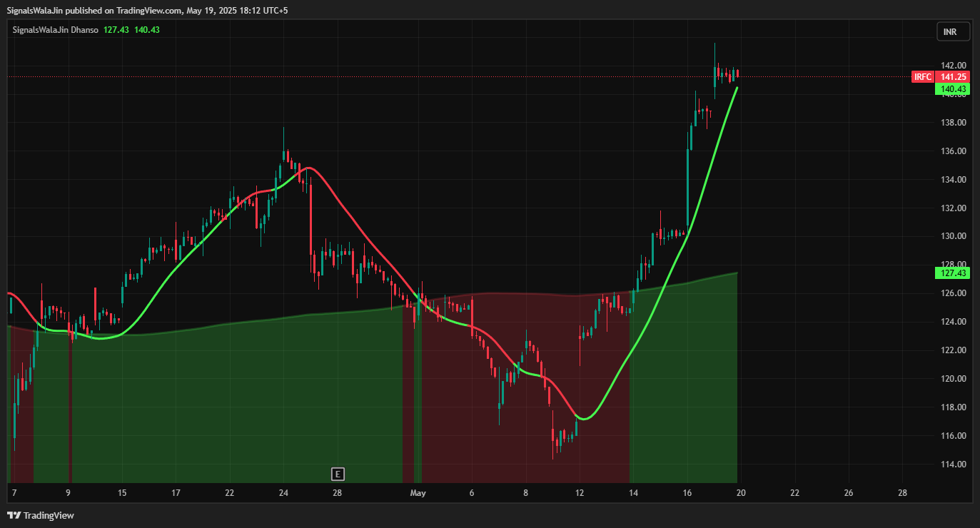Screen dimensions: 980x528
Task: Click the 118.00 price scale label
Action: (953, 407)
